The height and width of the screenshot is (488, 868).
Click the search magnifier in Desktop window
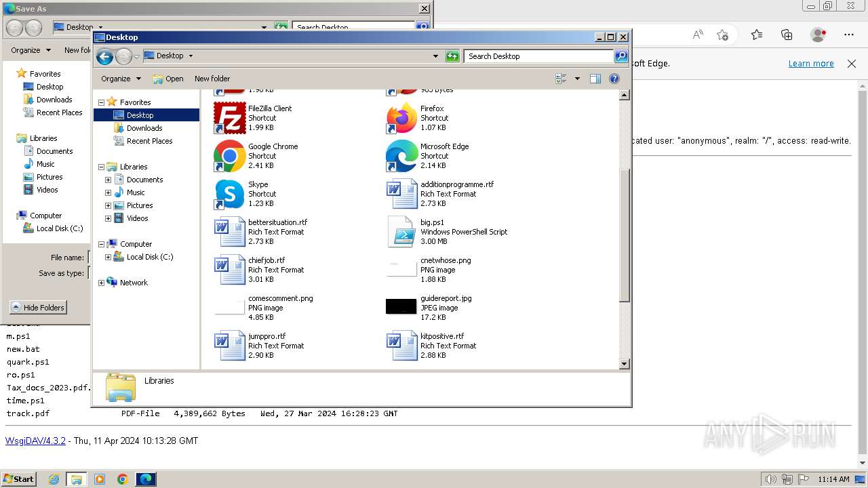pos(620,56)
